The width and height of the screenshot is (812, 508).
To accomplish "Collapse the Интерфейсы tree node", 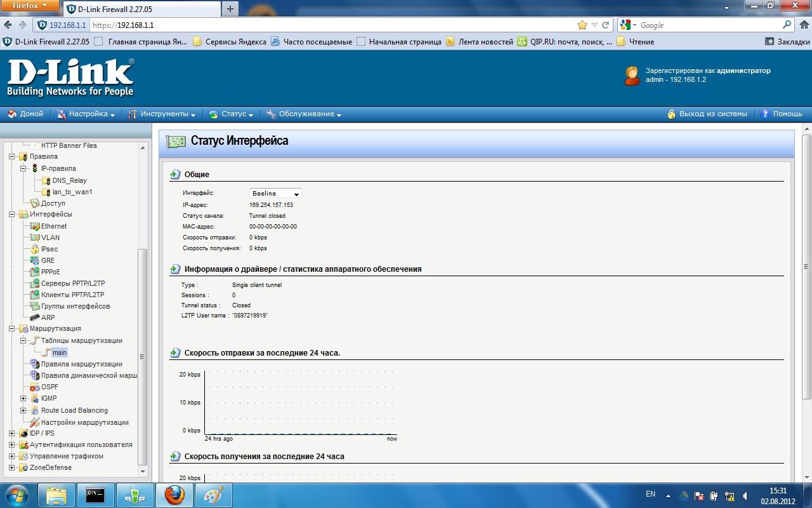I will pyautogui.click(x=11, y=215).
